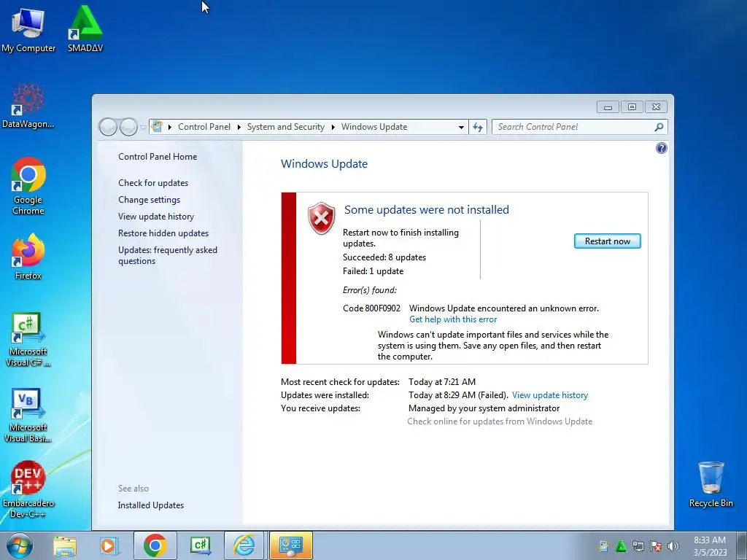
Task: Click the SMADAV green tray icon
Action: (x=622, y=546)
